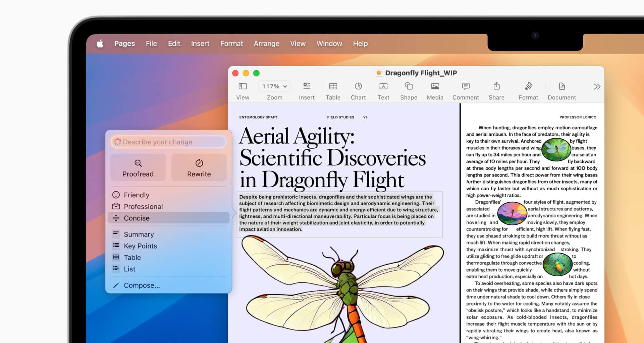This screenshot has height=343, width=644.
Task: Open the Document inspector
Action: click(x=562, y=86)
